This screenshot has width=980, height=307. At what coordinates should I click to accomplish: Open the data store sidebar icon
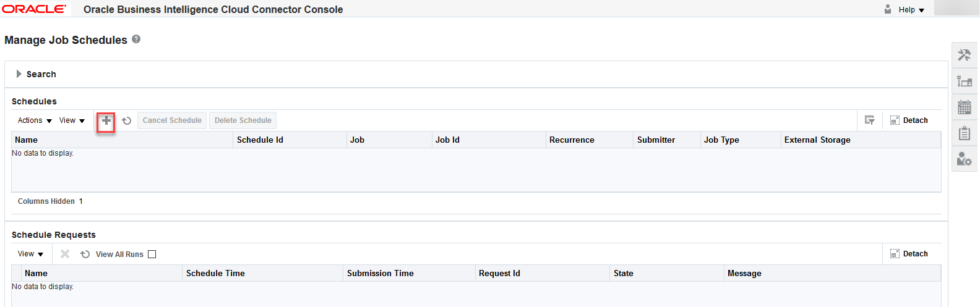click(x=964, y=81)
